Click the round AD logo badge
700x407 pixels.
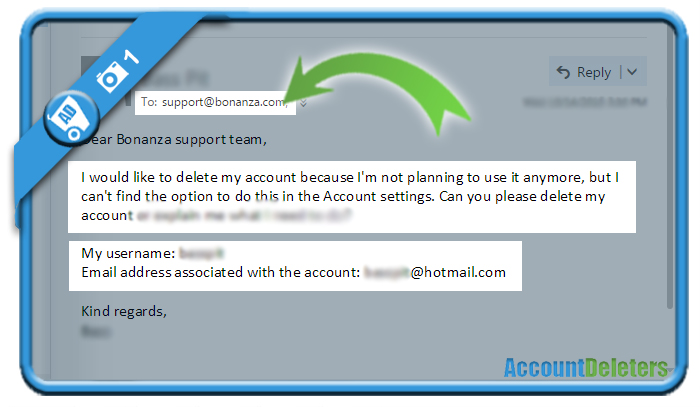[71, 118]
